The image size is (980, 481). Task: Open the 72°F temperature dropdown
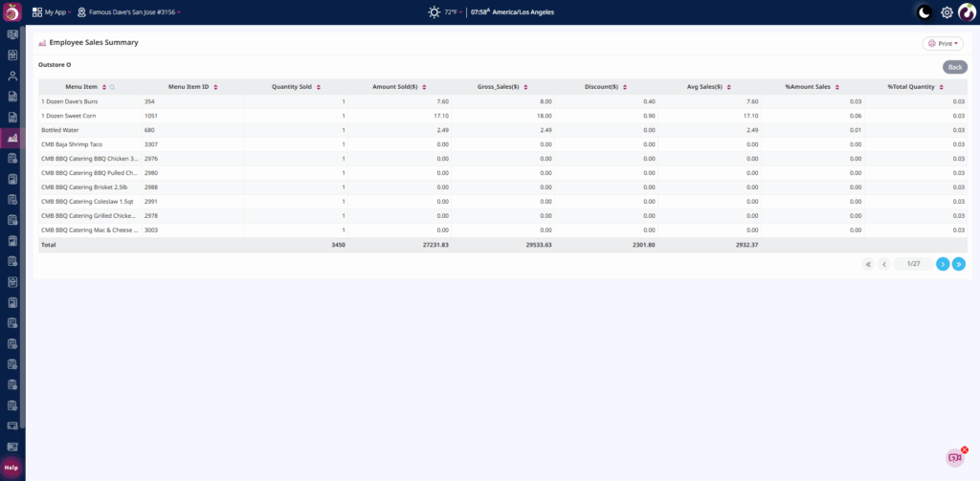point(453,12)
